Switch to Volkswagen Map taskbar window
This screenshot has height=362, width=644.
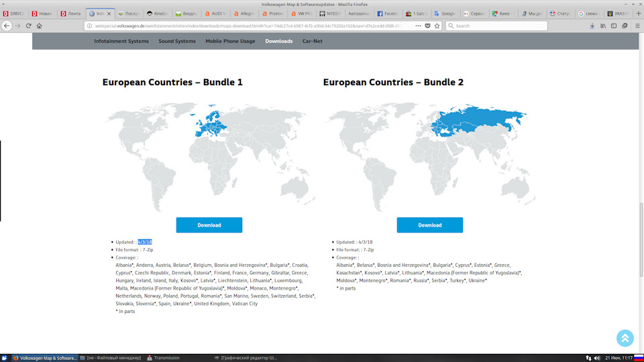pyautogui.click(x=45, y=358)
